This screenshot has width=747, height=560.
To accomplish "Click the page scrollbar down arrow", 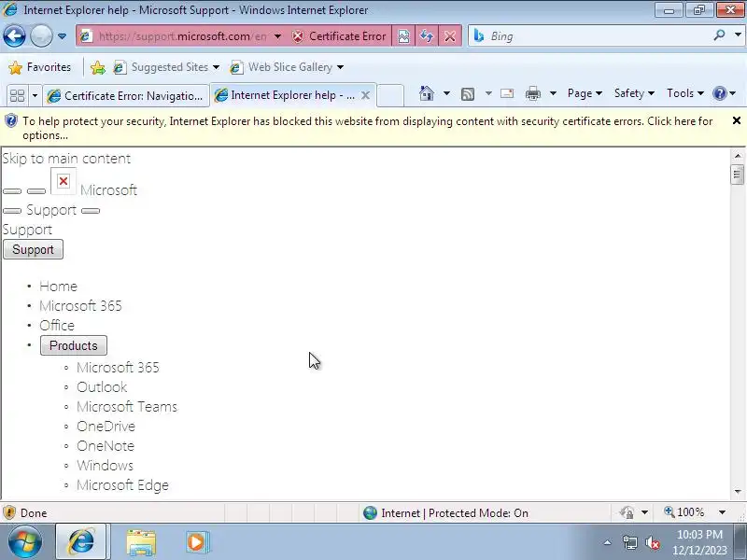I will [x=738, y=492].
